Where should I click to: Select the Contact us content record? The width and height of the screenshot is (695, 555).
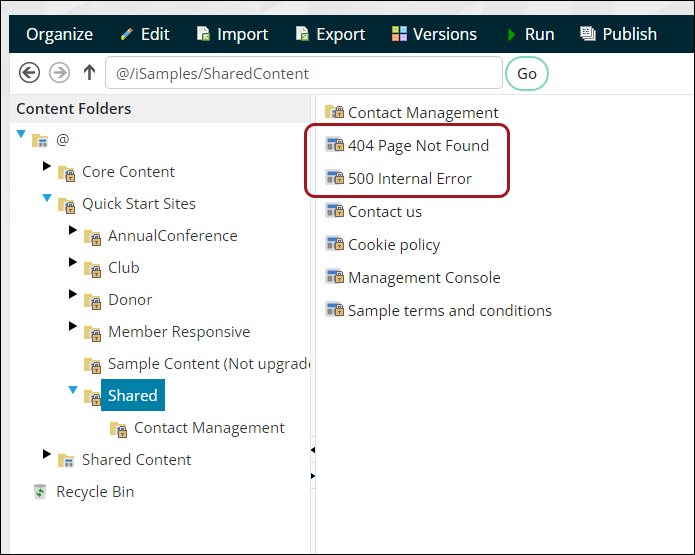click(x=385, y=211)
